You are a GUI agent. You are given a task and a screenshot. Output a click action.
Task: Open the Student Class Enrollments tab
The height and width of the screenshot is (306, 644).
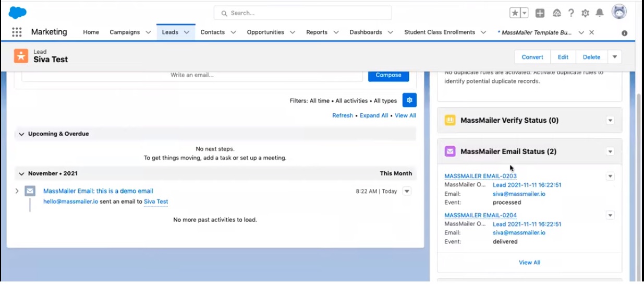(440, 32)
